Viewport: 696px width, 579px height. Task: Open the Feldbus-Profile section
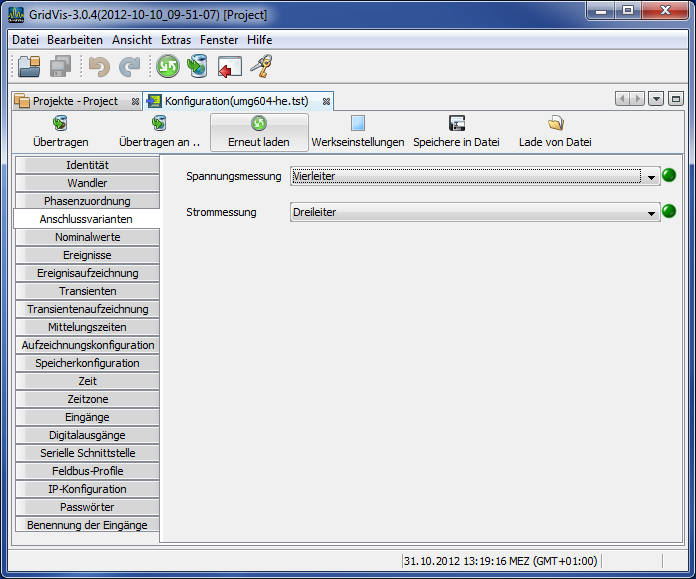click(x=87, y=471)
